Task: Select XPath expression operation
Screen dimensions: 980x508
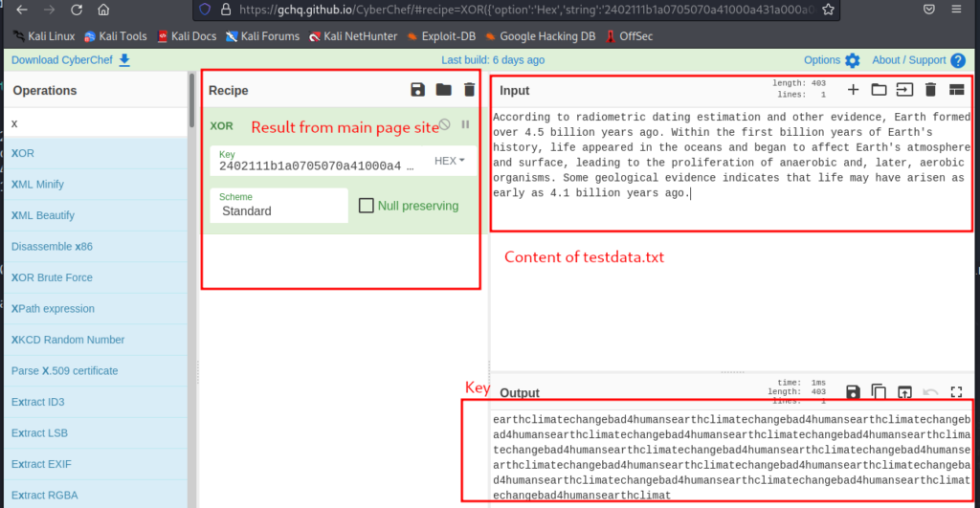Action: click(x=97, y=309)
